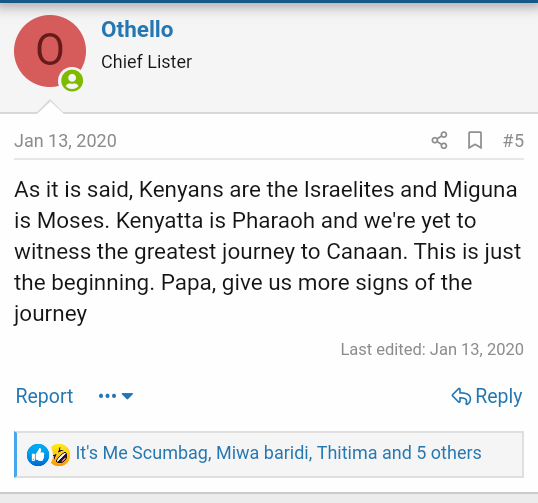The width and height of the screenshot is (538, 503).
Task: Show the 5 others who reacted
Action: [449, 453]
